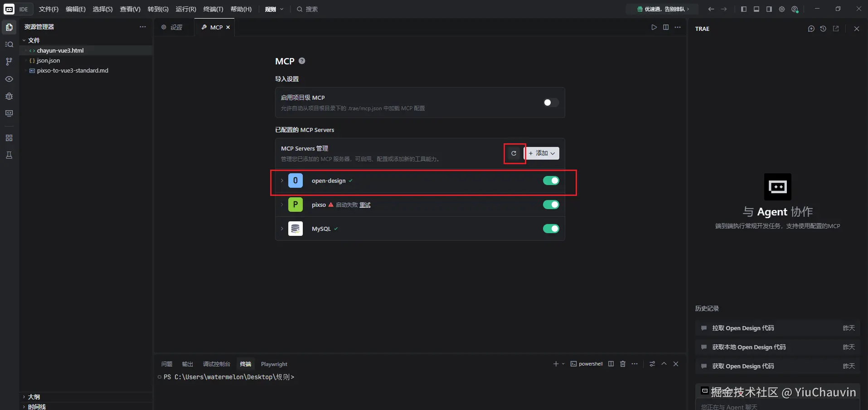
Task: Click the 重试 retry link for pixso
Action: click(x=365, y=205)
